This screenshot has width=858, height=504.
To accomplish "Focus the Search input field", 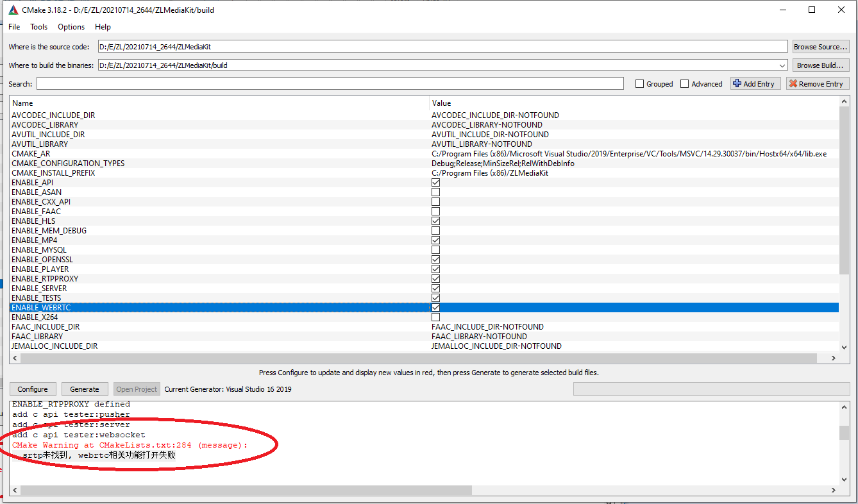I will click(x=330, y=84).
